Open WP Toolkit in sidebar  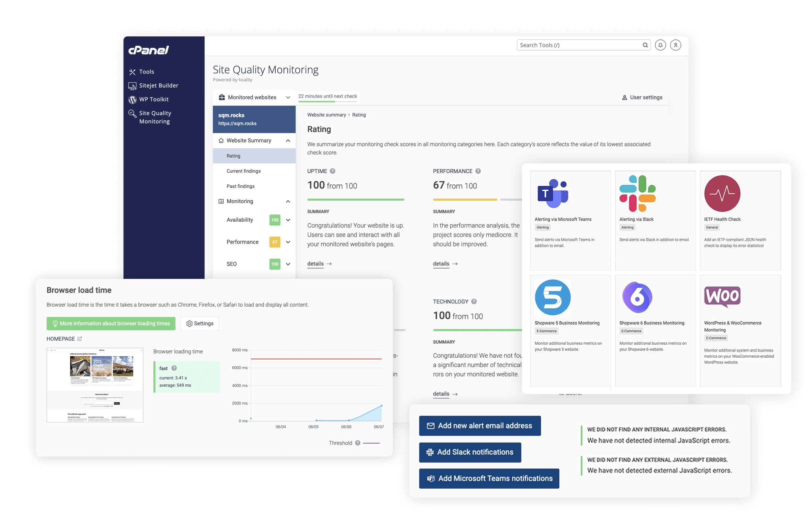tap(148, 99)
